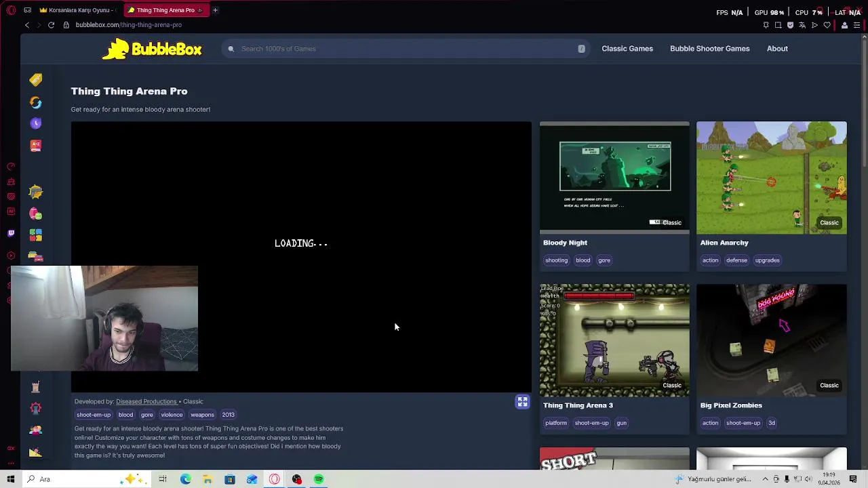
Task: Click upgrades tag under Alien Anarchy
Action: pos(768,260)
